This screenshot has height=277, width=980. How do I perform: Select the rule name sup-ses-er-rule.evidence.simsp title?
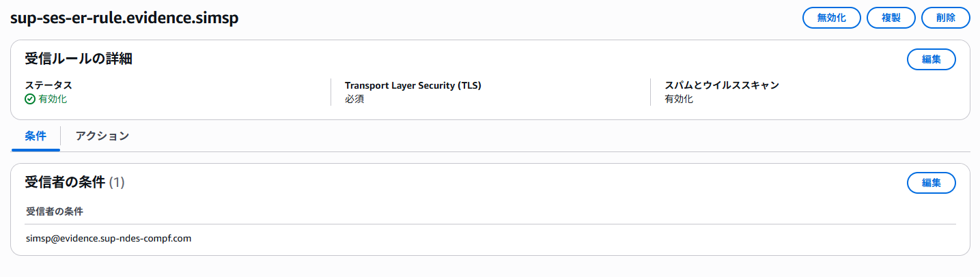(x=124, y=18)
